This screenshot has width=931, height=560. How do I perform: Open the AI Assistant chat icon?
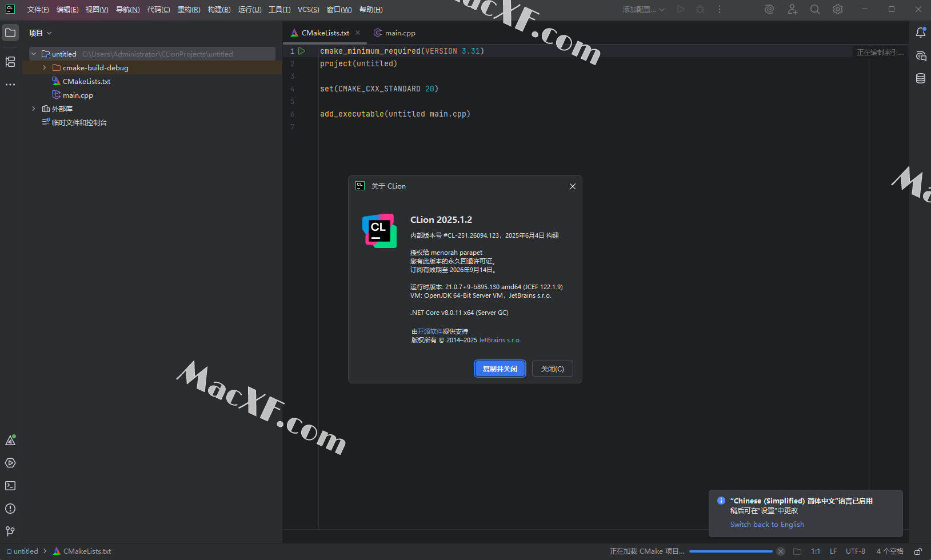921,55
